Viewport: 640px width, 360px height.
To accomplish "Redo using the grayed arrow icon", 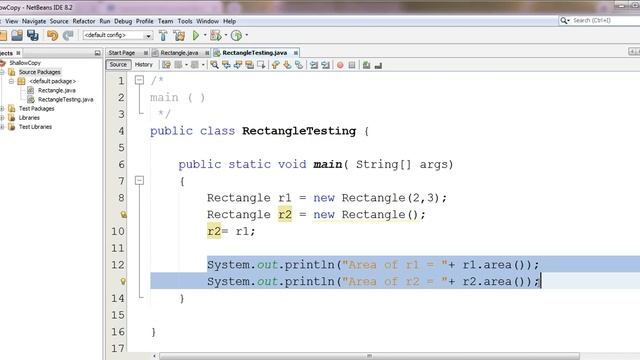I will pyautogui.click(x=68, y=36).
